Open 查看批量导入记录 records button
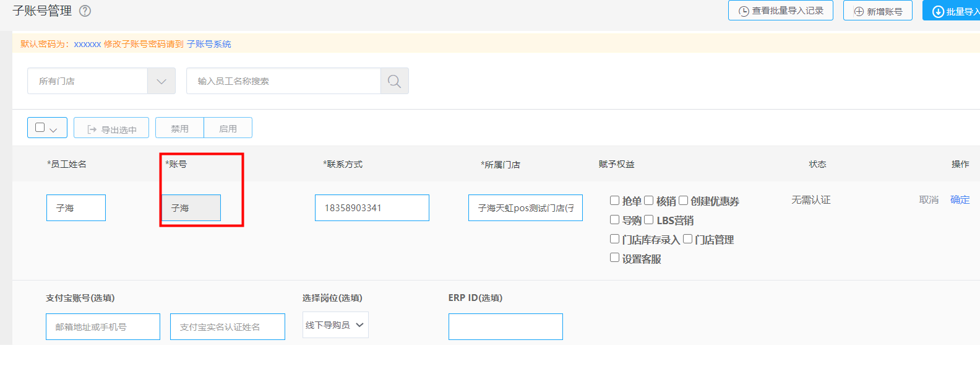This screenshot has width=980, height=366. (x=780, y=11)
